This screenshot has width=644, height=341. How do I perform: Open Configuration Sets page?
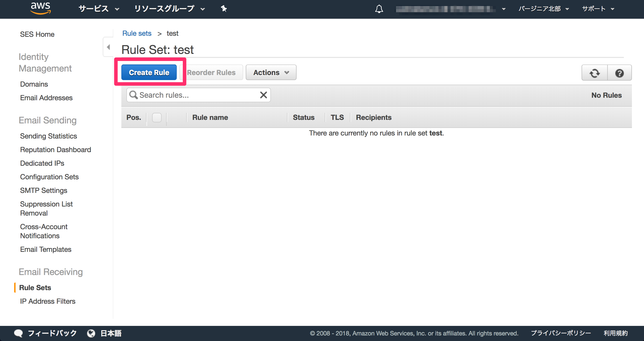49,177
